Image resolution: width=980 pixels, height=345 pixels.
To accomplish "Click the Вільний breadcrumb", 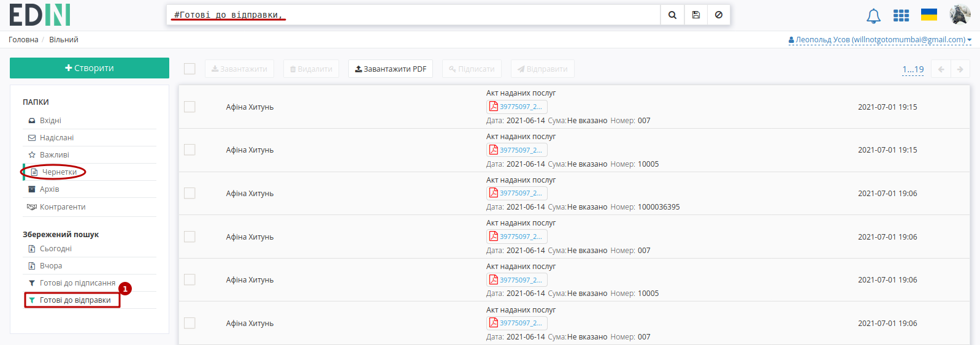I will [64, 40].
